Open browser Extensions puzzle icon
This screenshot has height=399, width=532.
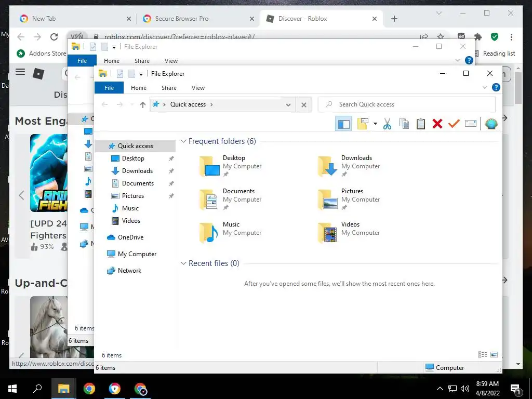click(478, 37)
